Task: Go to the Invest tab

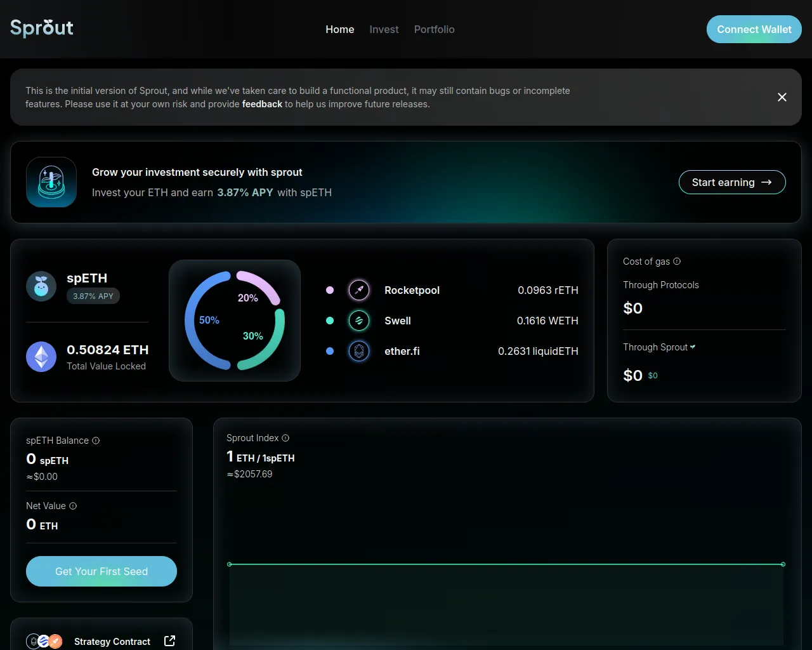Action: point(384,29)
